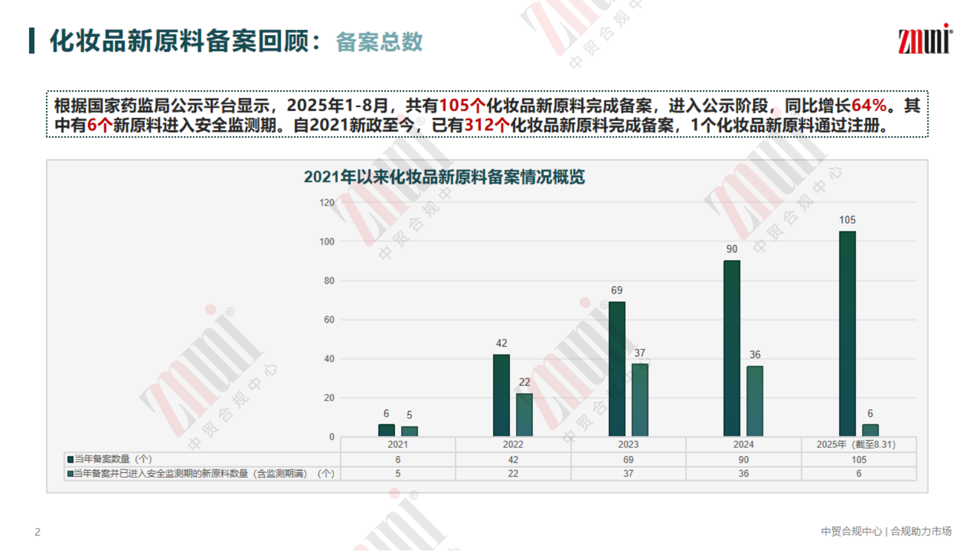Click the y-axis label 60

(x=329, y=320)
